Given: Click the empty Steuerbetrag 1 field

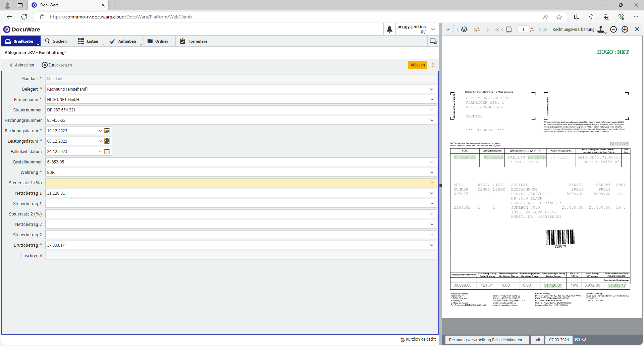Looking at the screenshot, I should (241, 203).
